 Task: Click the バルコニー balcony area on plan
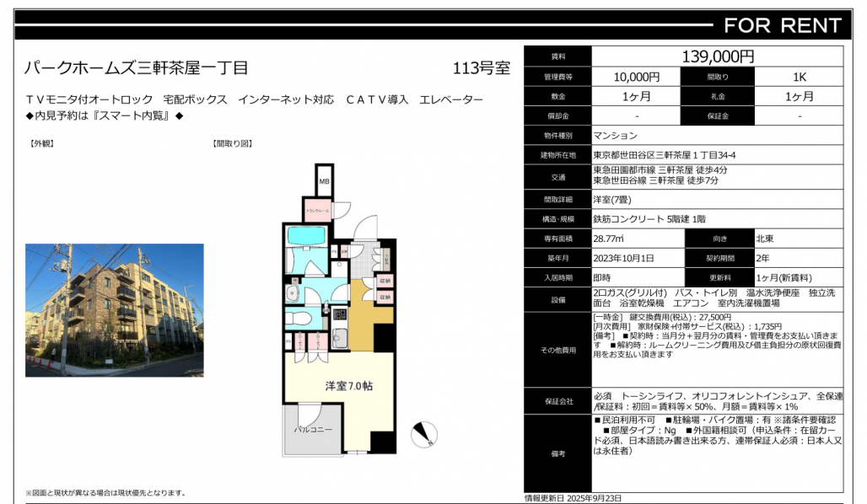[311, 429]
